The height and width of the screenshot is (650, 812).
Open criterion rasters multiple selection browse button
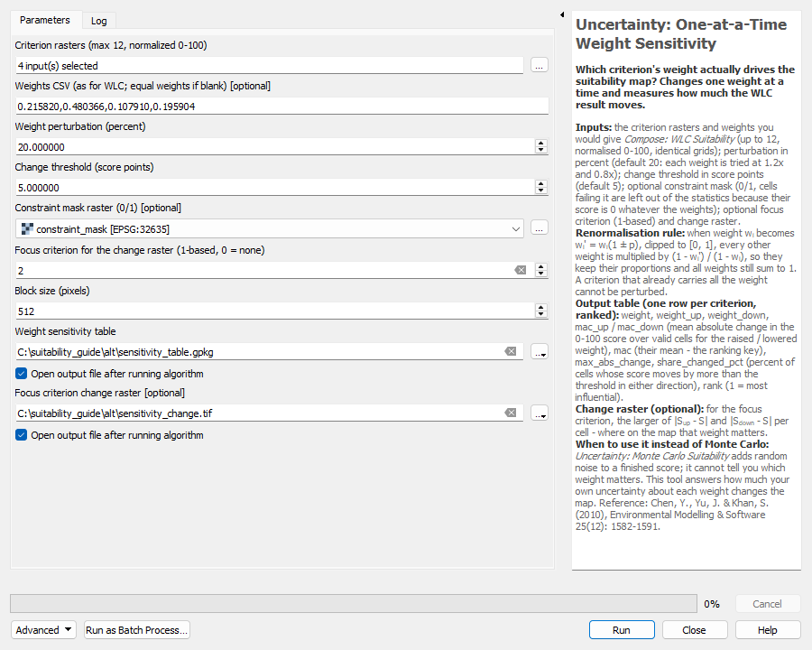click(540, 65)
